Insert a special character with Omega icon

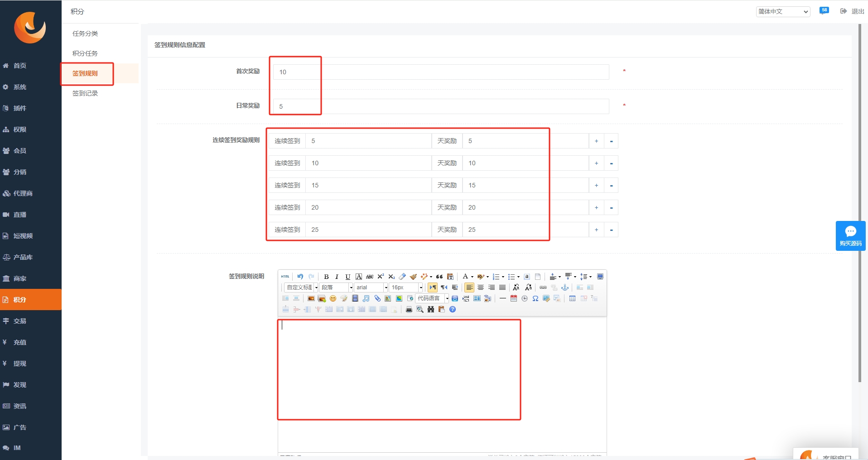535,298
